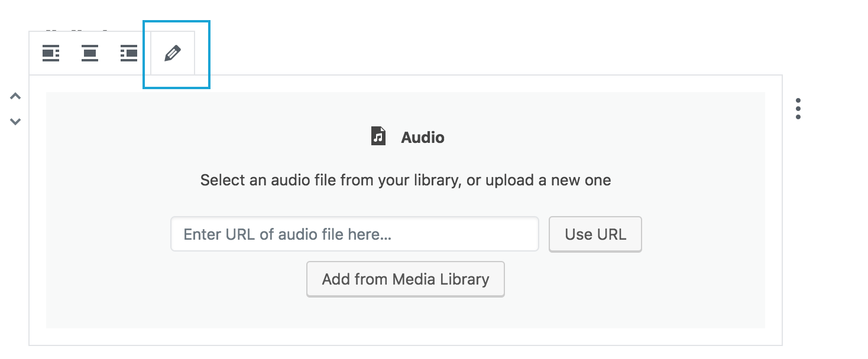Viewport: 868px width, 359px height.
Task: Click the Use URL button
Action: [x=595, y=234]
